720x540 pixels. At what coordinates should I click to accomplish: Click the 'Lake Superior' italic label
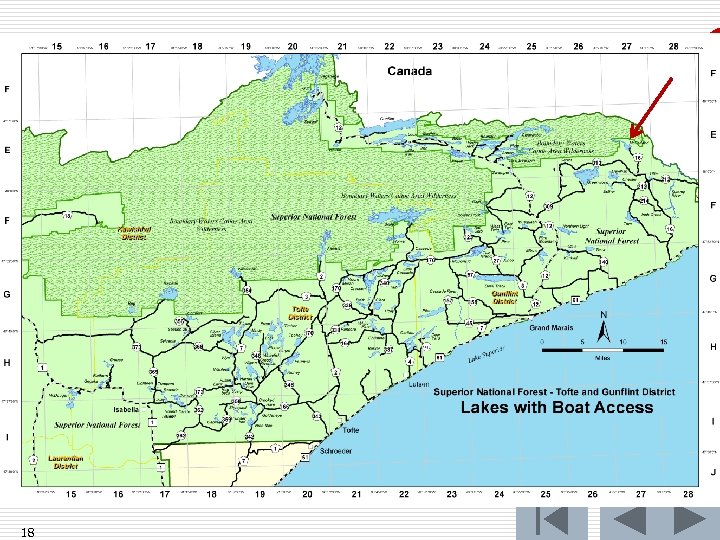[486, 355]
